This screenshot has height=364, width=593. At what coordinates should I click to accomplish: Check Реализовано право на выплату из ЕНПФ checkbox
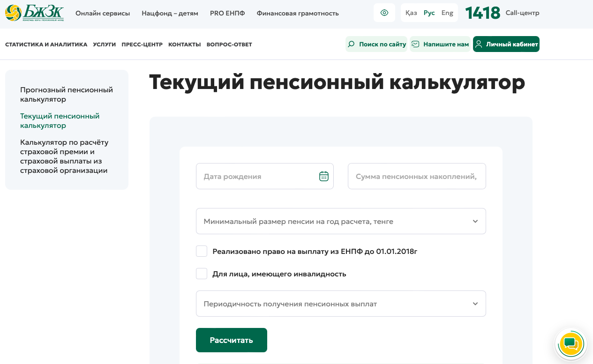(202, 251)
